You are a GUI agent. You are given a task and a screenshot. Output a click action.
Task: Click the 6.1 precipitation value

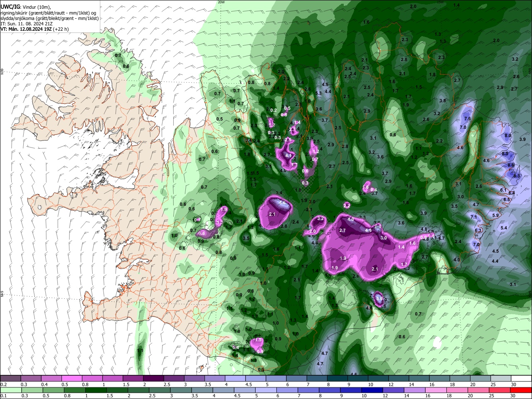pyautogui.click(x=503, y=190)
